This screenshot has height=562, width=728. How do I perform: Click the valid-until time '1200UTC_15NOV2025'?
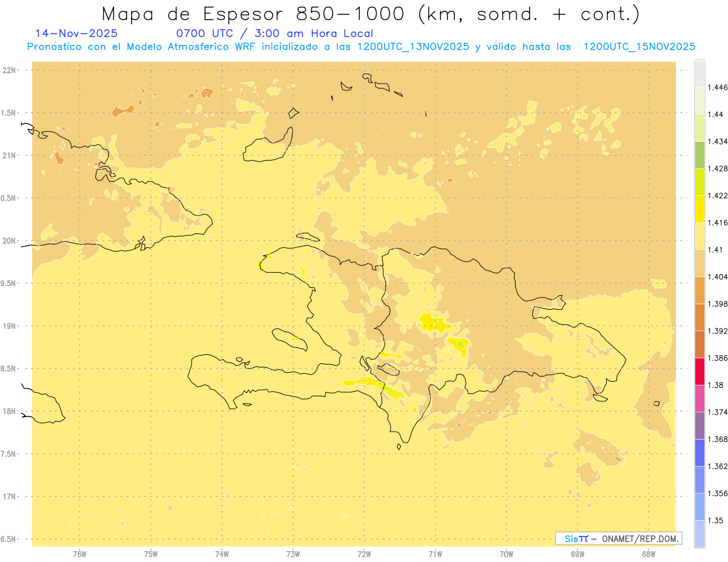[639, 47]
